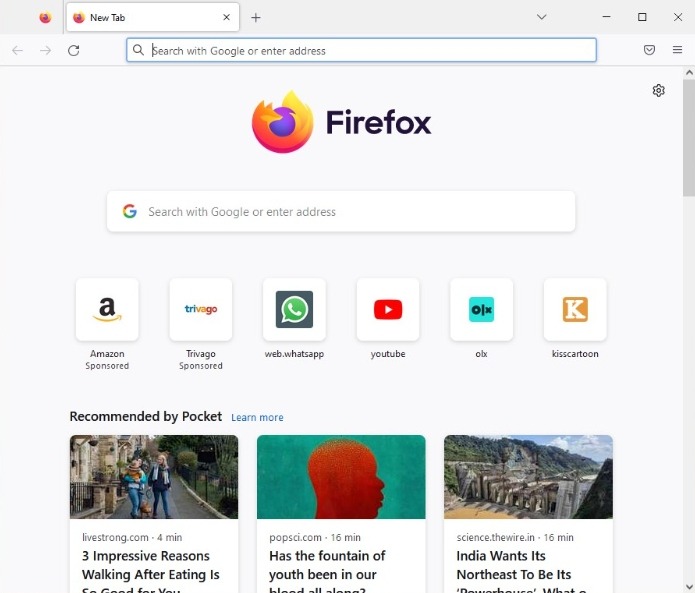Open the Trivago sponsored shortcut tile

point(201,310)
